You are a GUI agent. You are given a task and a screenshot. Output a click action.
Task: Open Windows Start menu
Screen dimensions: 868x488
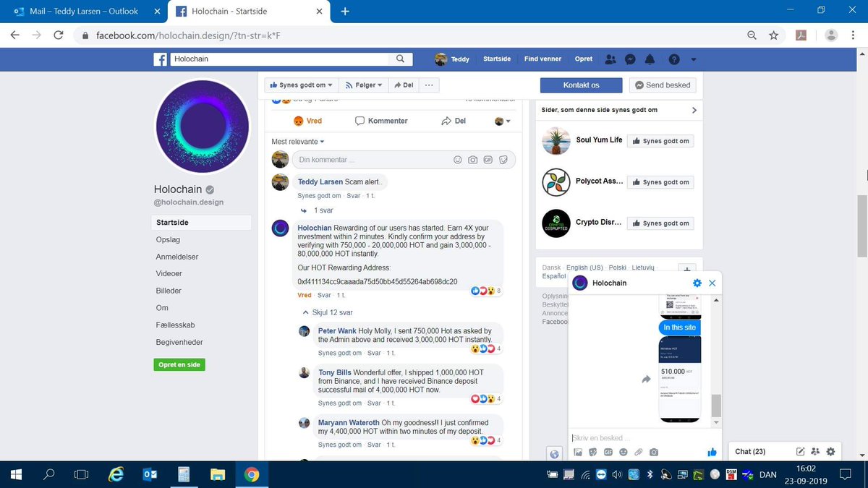click(15, 474)
